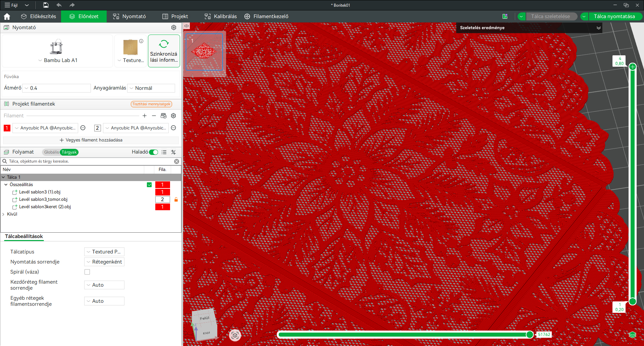Toggle the Haladó advanced switch
644x346 pixels.
pos(154,152)
